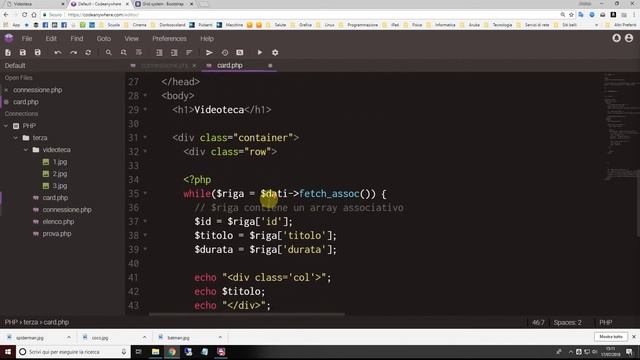Click the Codeanywhere logo icon
Screen dimensions: 640x360
pos(9,38)
